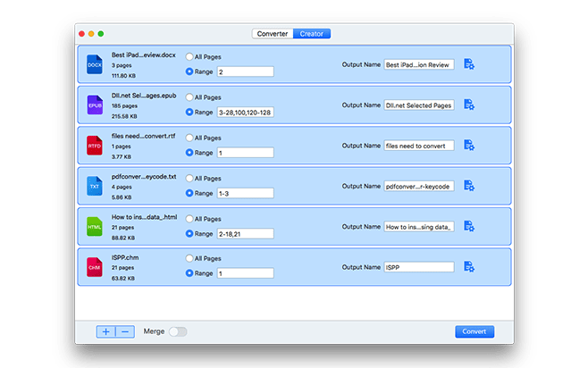Screen dimensions: 588x368
Task: Select Range option for ISPP.chm
Action: (x=189, y=273)
